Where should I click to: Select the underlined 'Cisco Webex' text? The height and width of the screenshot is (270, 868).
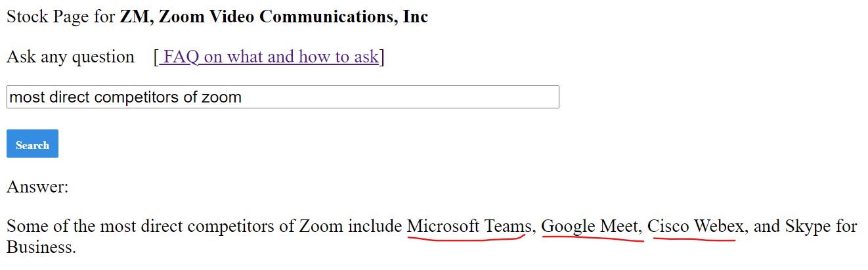click(x=695, y=227)
